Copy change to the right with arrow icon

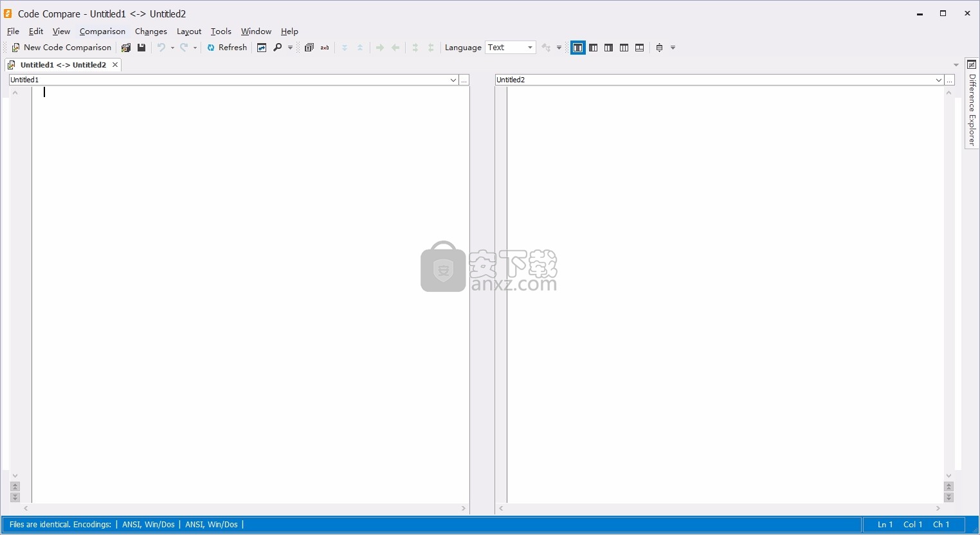pyautogui.click(x=380, y=48)
